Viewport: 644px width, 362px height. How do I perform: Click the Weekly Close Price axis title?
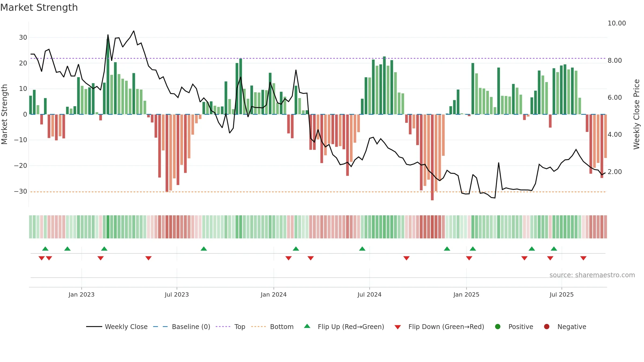coord(637,114)
